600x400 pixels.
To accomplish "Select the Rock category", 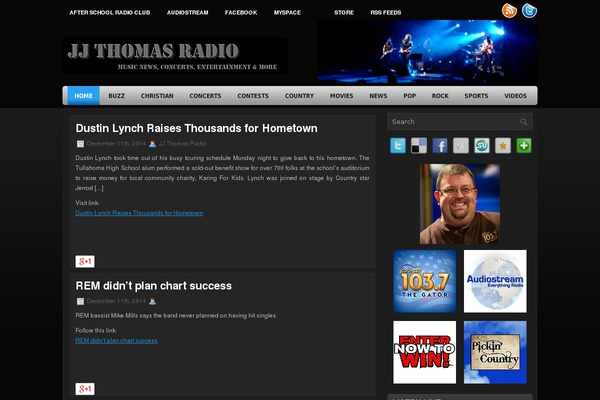I will click(440, 96).
